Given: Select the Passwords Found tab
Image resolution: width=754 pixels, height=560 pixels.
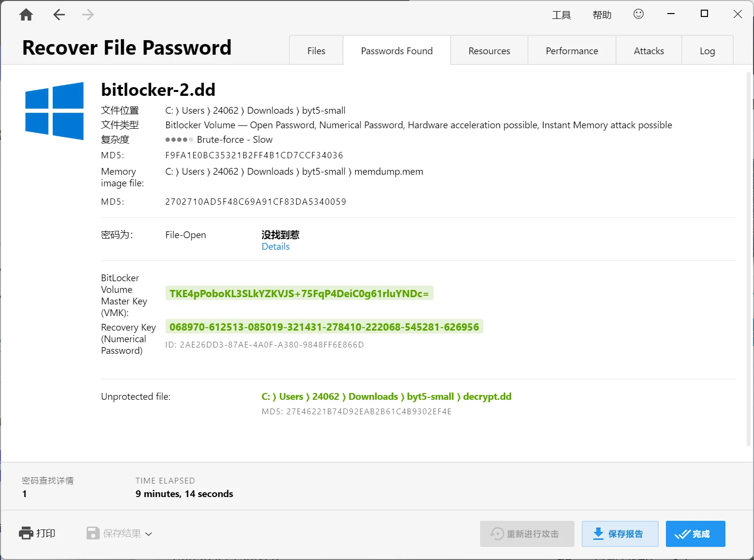Looking at the screenshot, I should click(397, 50).
